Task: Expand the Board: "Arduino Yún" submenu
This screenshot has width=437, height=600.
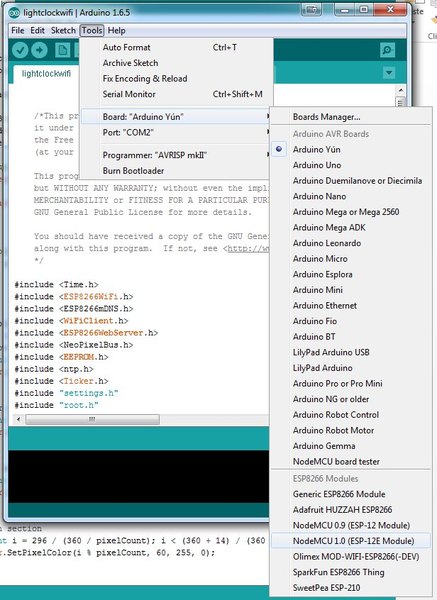Action: (x=176, y=117)
